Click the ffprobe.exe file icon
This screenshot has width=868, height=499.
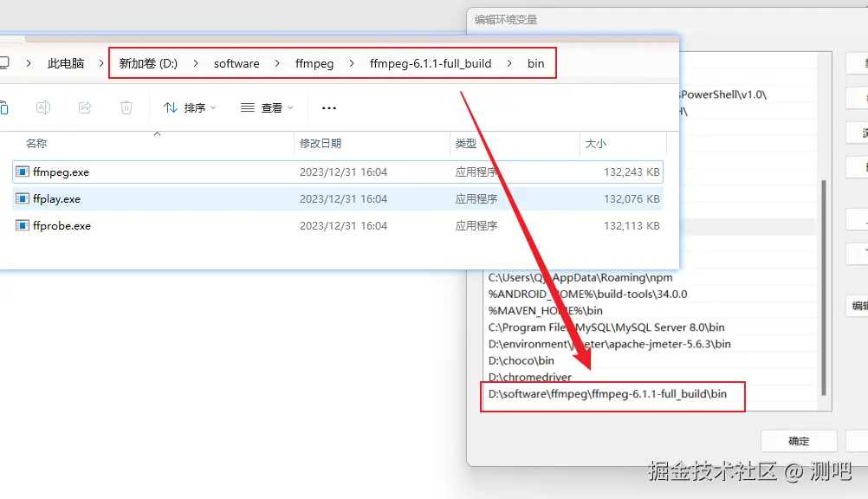(x=23, y=225)
